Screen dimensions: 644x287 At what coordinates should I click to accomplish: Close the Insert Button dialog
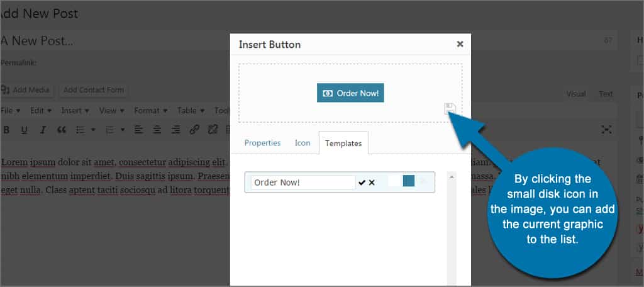click(460, 45)
